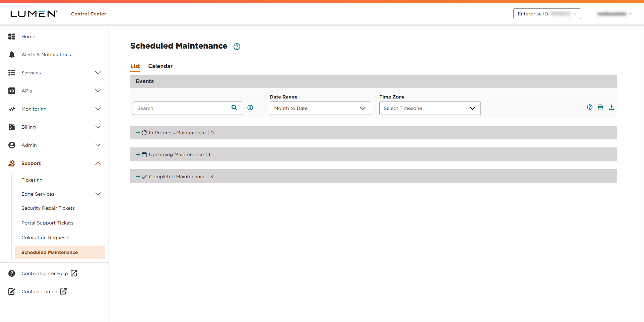Open the Scheduled Maintenance help icon
The width and height of the screenshot is (644, 322).
(237, 46)
